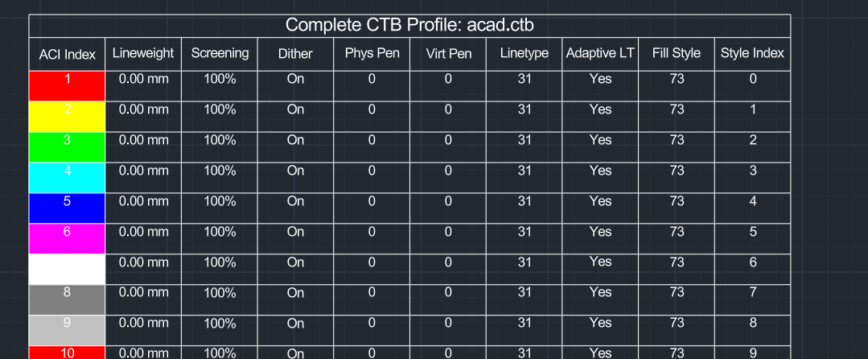Click the Adaptive LT column header
The width and height of the screenshot is (868, 359).
(x=600, y=54)
